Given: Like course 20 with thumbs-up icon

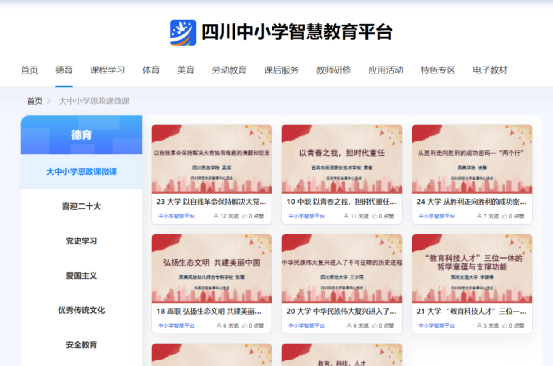Looking at the screenshot, I should click(x=375, y=325).
